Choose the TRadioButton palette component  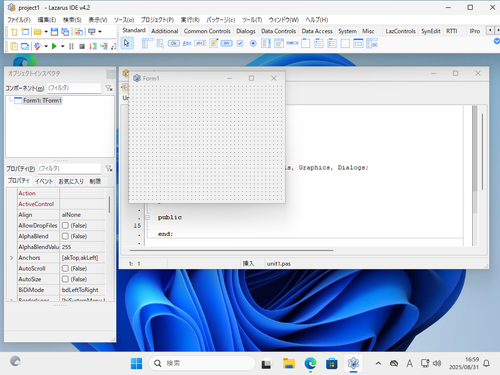click(x=253, y=43)
